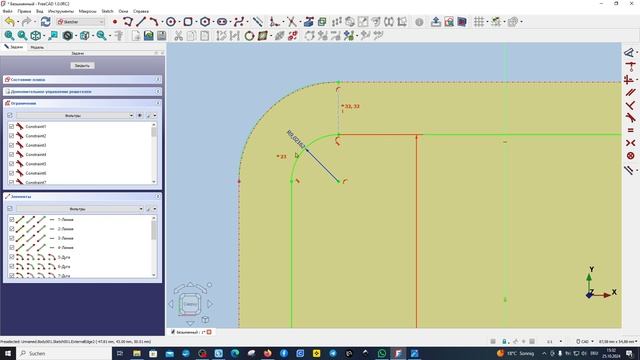Screen dimensions: 640x360
Task: Select the rounded Rectangle tool
Action: tap(188, 22)
